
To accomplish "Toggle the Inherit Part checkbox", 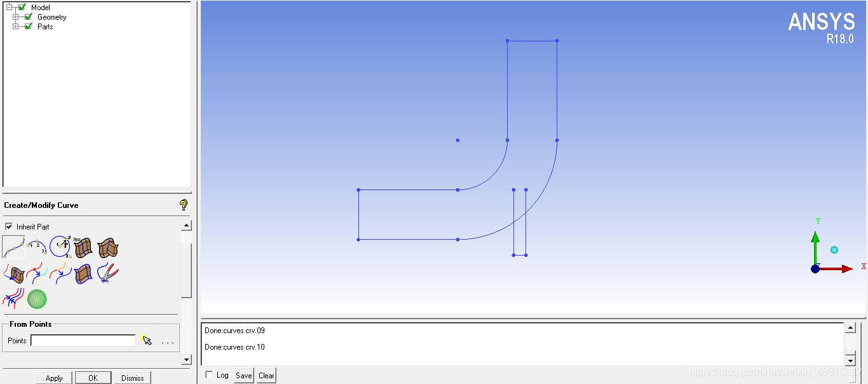I will [9, 226].
